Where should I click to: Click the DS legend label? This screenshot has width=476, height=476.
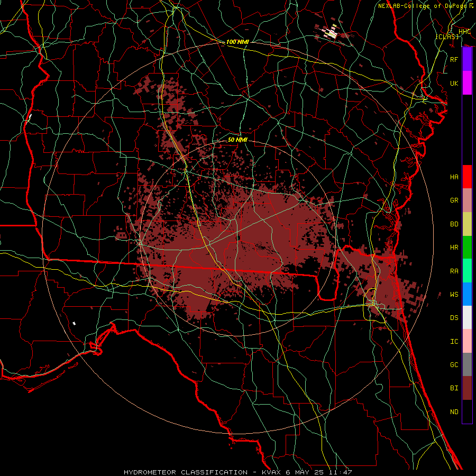click(454, 318)
